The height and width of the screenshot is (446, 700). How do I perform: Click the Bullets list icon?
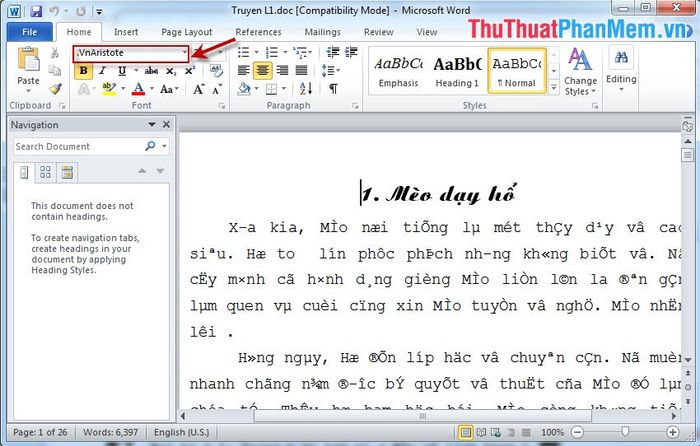tap(244, 52)
